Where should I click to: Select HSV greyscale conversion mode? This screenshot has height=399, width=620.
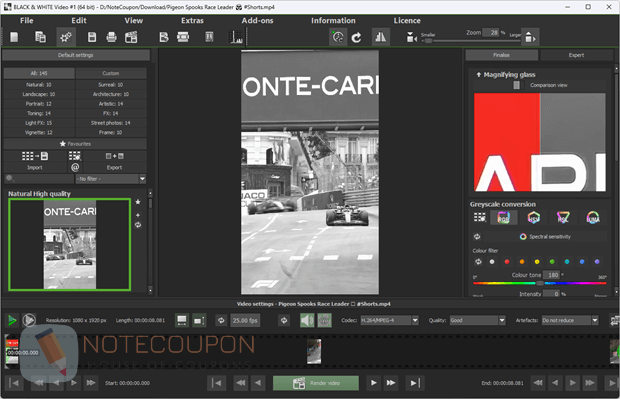click(533, 217)
